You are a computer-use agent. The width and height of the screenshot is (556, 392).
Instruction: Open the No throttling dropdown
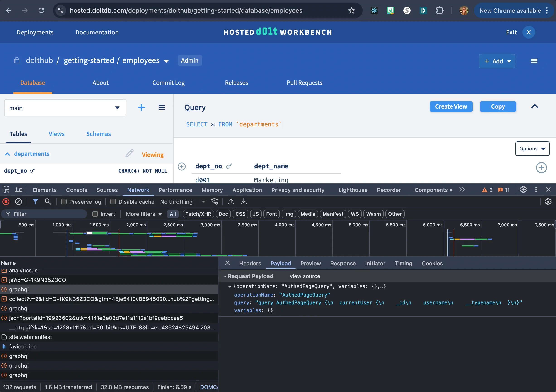point(203,202)
